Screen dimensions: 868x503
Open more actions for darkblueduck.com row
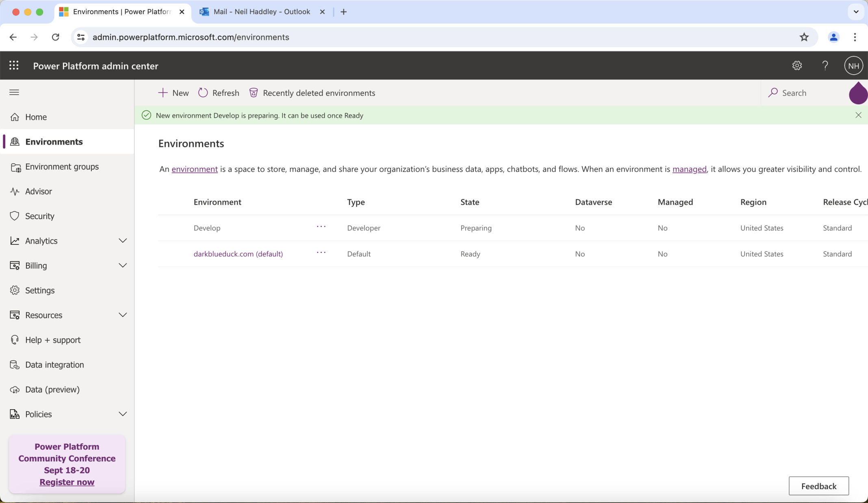click(321, 253)
